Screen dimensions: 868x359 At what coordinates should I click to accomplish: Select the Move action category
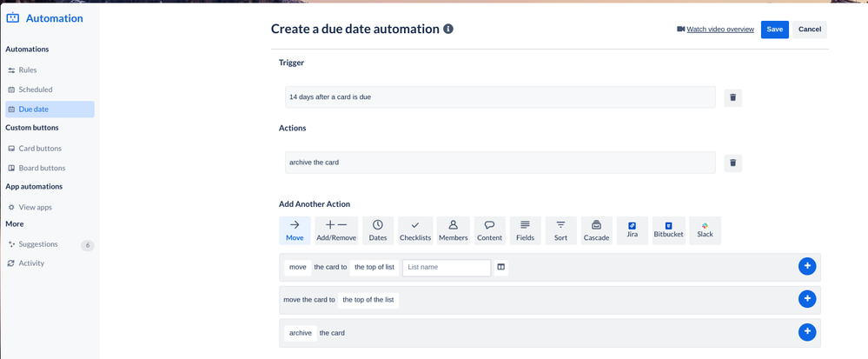pyautogui.click(x=295, y=230)
